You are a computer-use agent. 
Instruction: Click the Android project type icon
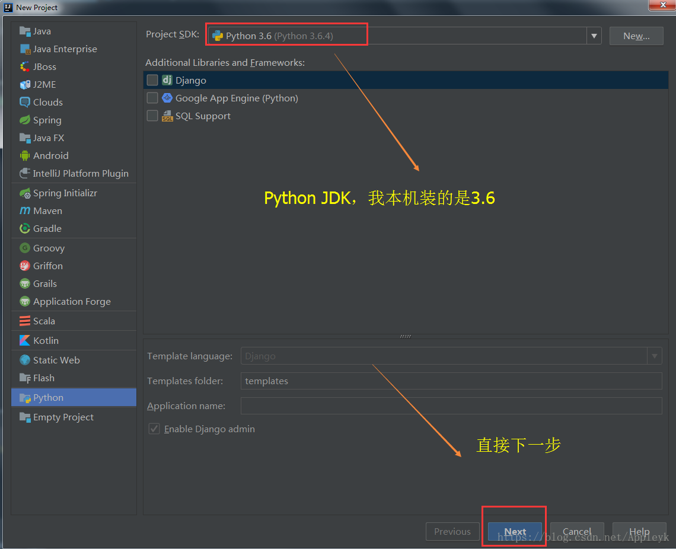[24, 155]
